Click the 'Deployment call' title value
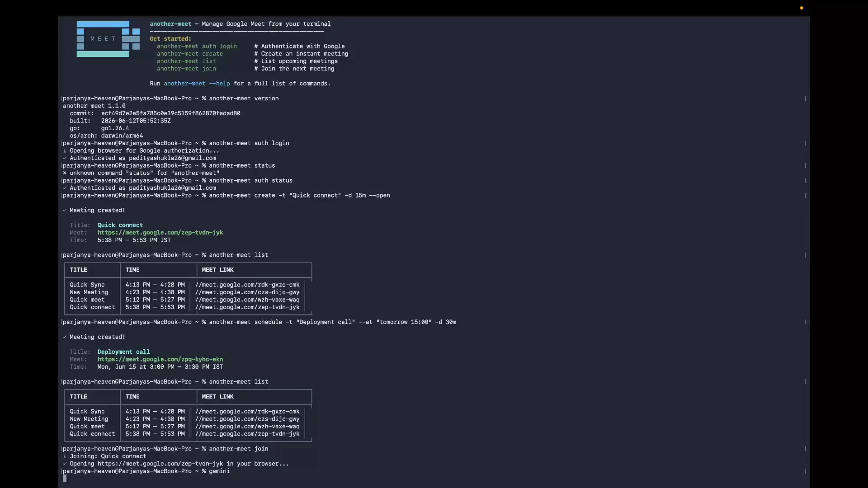This screenshot has height=488, width=868. 123,352
